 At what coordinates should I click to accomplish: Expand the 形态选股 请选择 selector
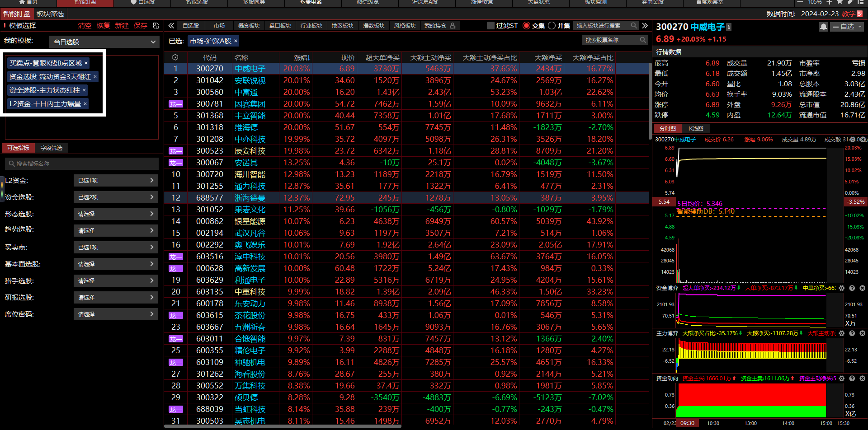coord(116,214)
